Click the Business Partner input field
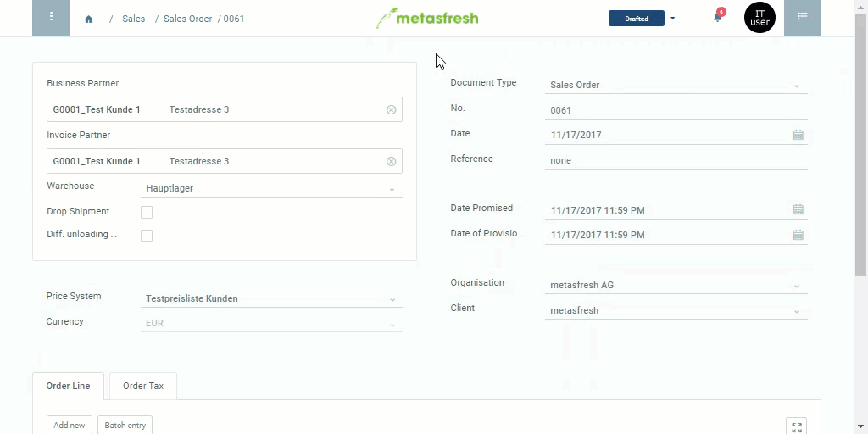 click(224, 109)
